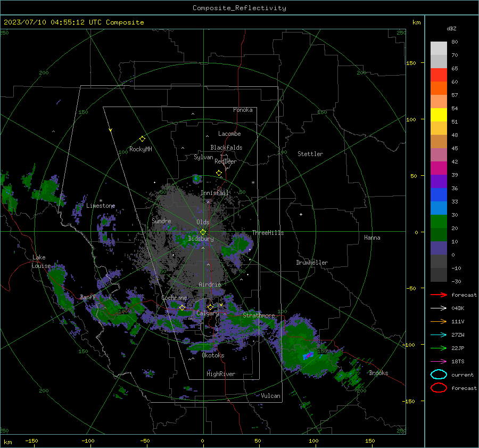Click the ThreeHills town label
479x448 pixels.
pyautogui.click(x=268, y=233)
